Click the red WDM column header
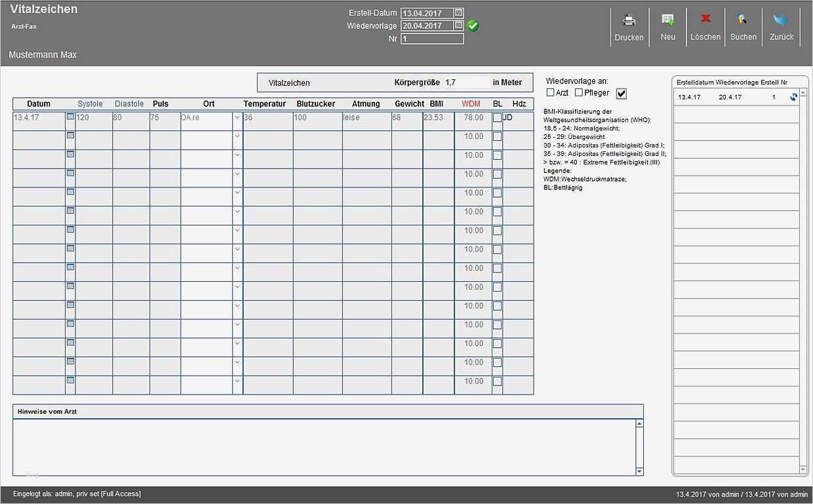The image size is (813, 504). [471, 104]
